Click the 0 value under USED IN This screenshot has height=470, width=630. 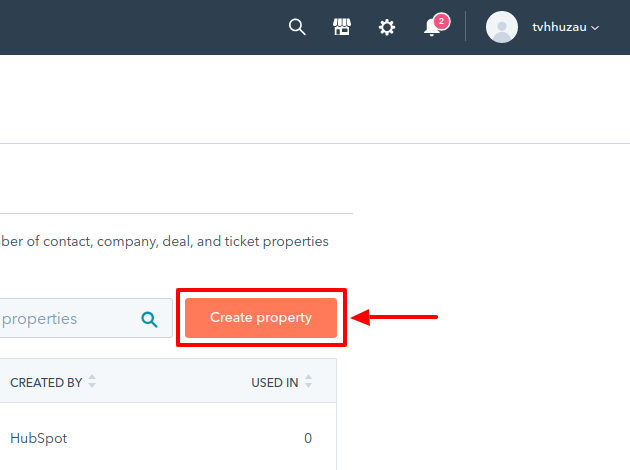pyautogui.click(x=308, y=438)
